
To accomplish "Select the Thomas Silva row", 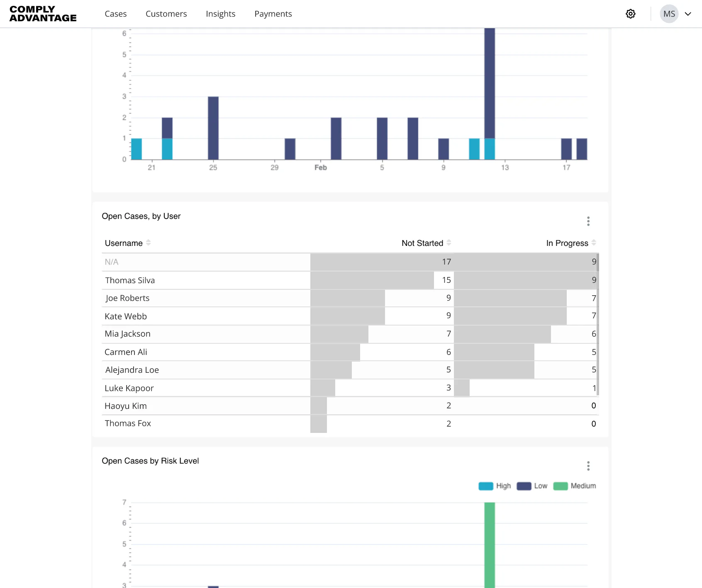I will point(350,280).
